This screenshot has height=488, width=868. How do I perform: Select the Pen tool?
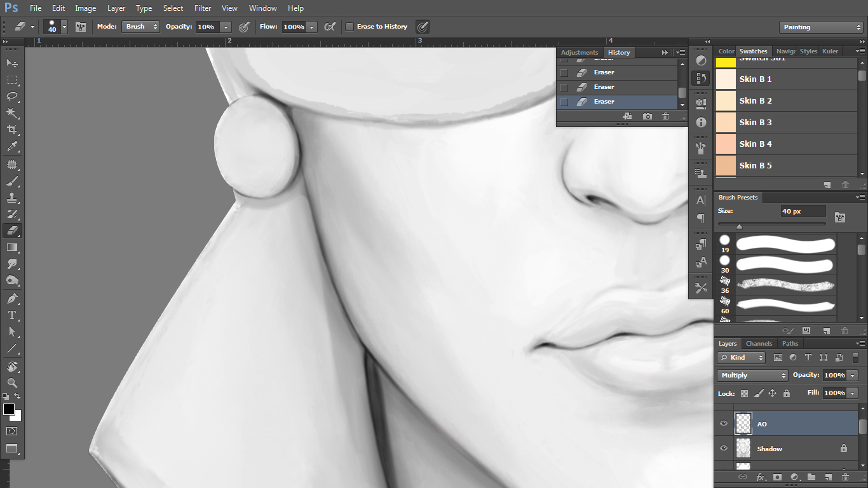click(12, 298)
